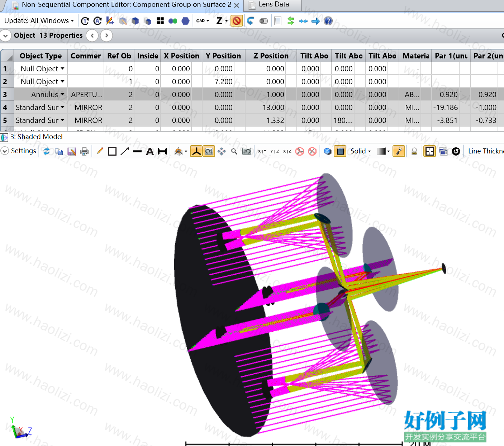Click the blue hexagon object icon
Image resolution: width=504 pixels, height=446 pixels.
185,21
